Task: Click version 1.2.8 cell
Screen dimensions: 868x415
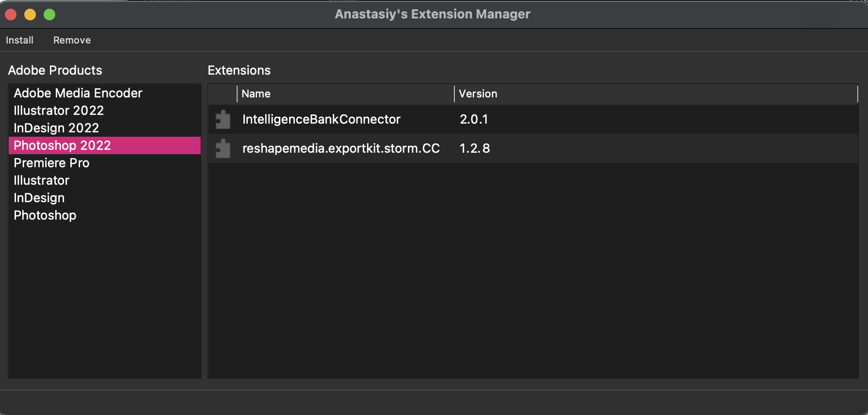Action: tap(475, 148)
